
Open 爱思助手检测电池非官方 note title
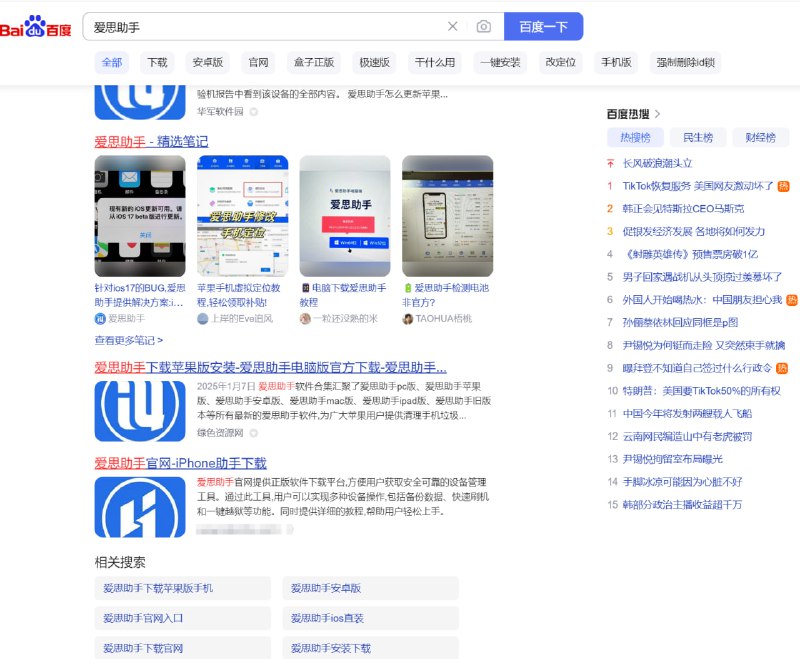[x=445, y=295]
